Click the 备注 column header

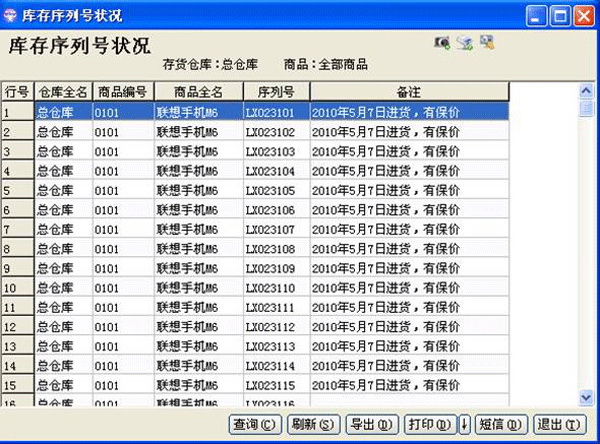(x=409, y=91)
